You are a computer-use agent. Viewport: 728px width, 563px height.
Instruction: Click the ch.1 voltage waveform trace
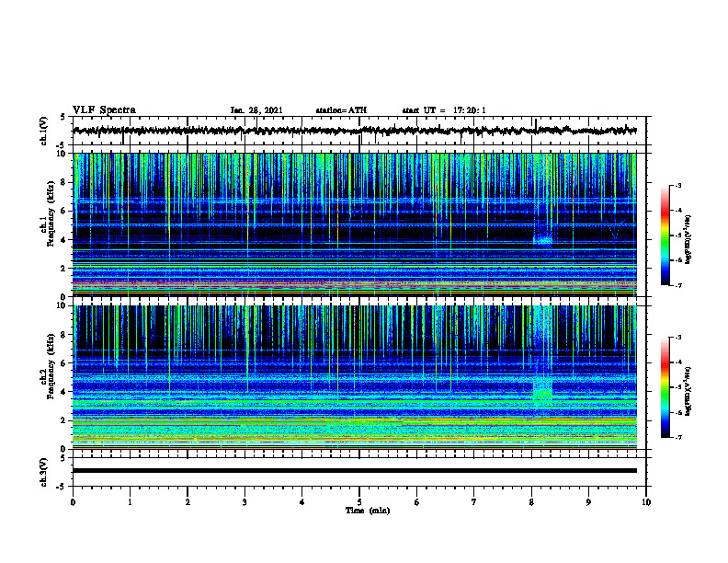click(x=354, y=131)
